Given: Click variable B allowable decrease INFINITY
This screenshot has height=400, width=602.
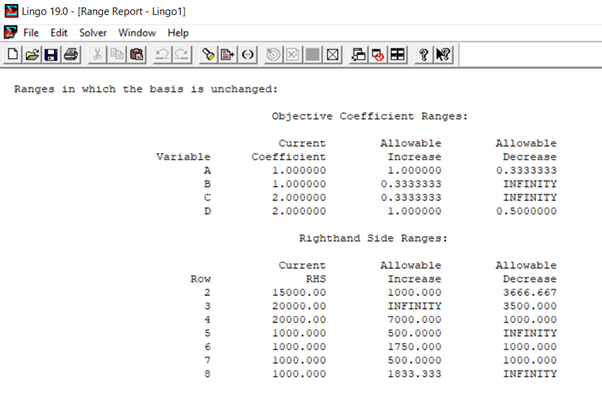Looking at the screenshot, I should [530, 184].
